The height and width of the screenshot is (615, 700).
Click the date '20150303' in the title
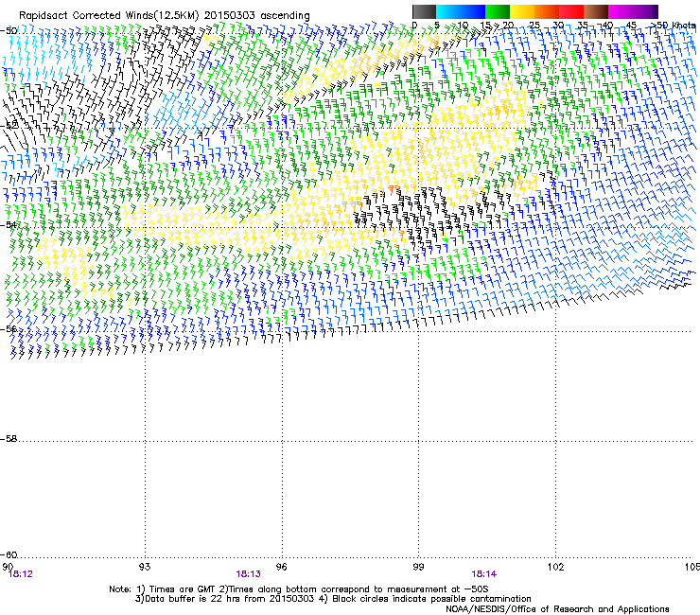pyautogui.click(x=230, y=15)
